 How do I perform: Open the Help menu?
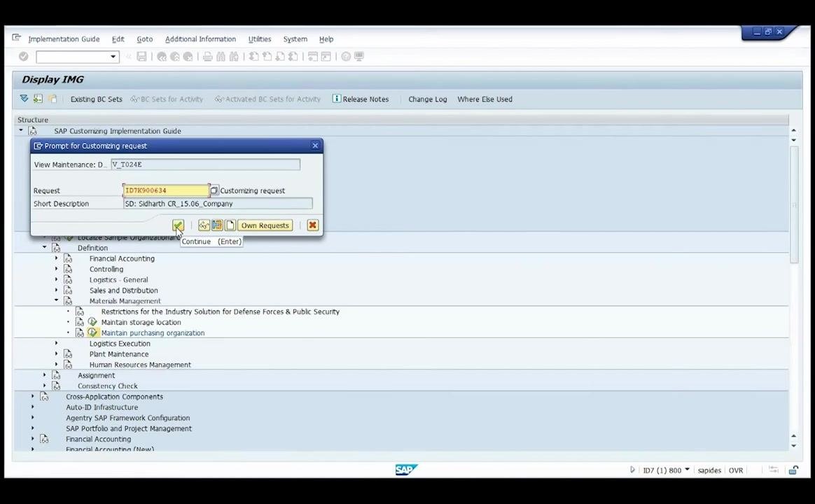point(326,39)
